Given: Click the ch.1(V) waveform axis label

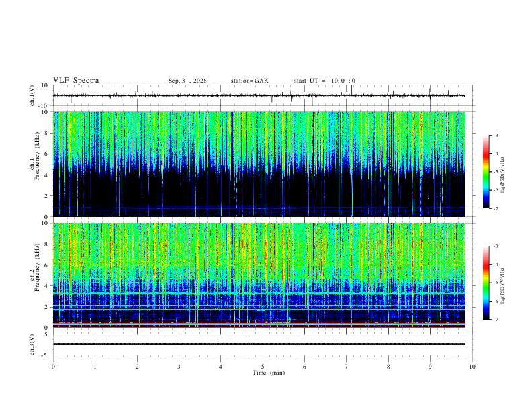Looking at the screenshot, I should [x=32, y=95].
